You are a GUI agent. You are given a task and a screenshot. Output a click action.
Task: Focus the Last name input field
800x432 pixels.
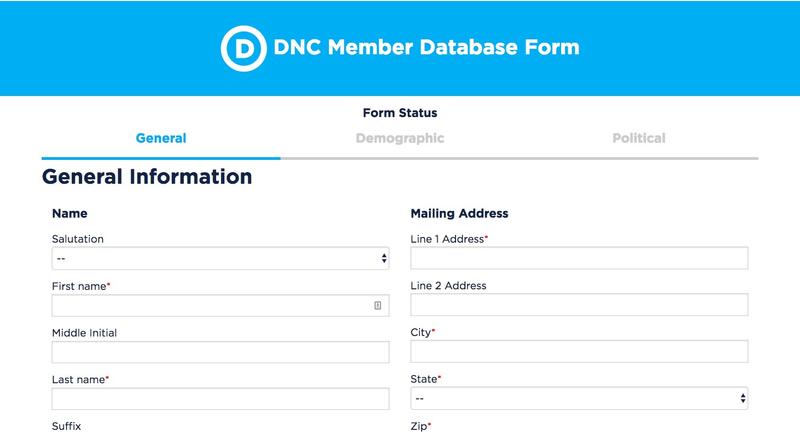pos(220,399)
